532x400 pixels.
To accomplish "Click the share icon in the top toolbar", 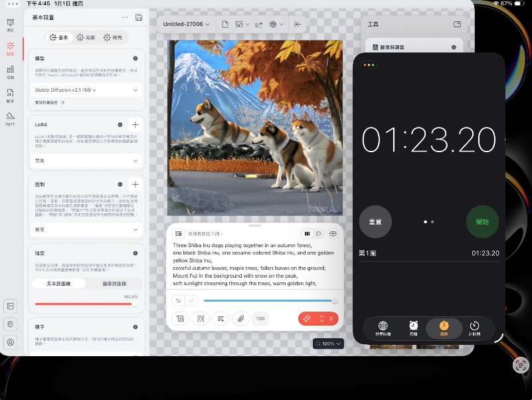I will coord(258,24).
